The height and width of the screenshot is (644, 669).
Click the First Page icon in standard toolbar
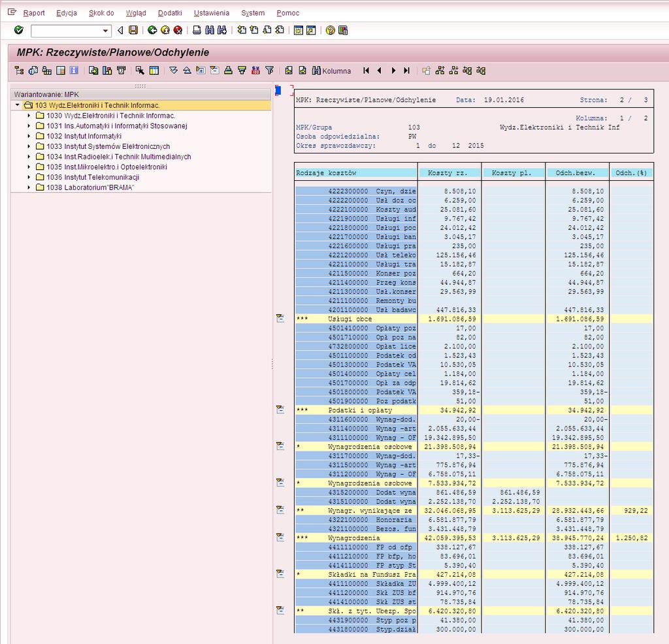click(242, 30)
